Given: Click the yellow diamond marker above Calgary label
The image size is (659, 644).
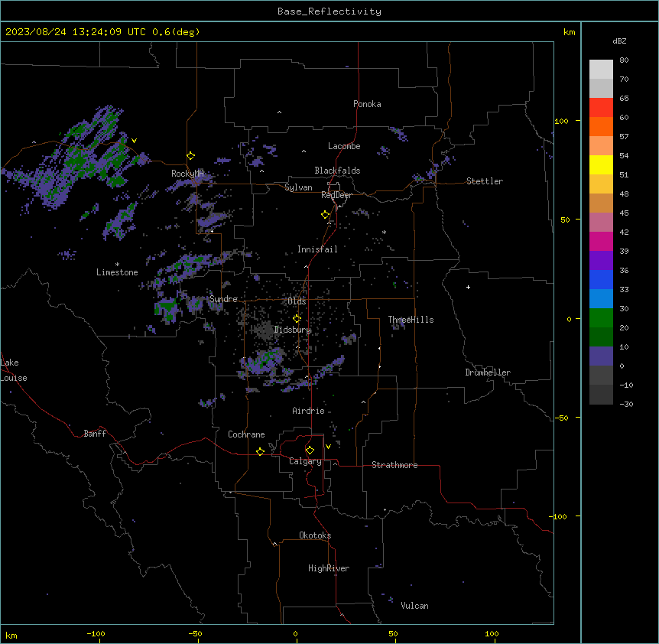Looking at the screenshot, I should pos(310,450).
